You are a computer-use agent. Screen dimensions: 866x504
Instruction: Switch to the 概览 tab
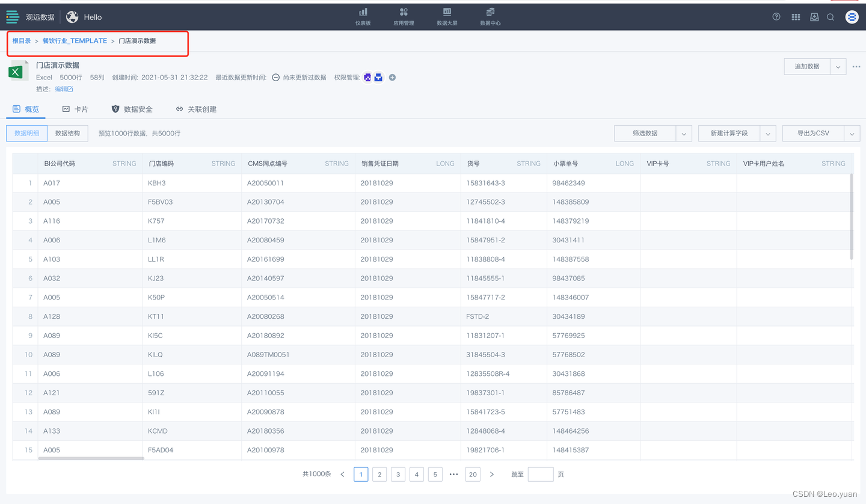[x=26, y=109]
